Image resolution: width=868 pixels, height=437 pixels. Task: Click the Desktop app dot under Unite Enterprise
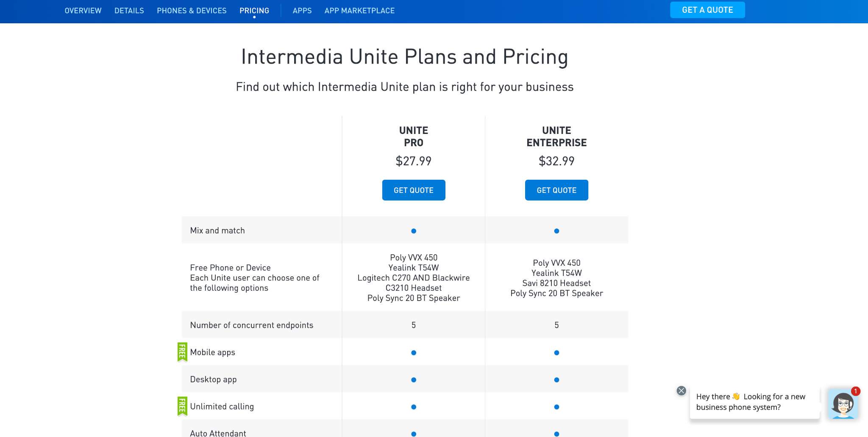coord(556,380)
